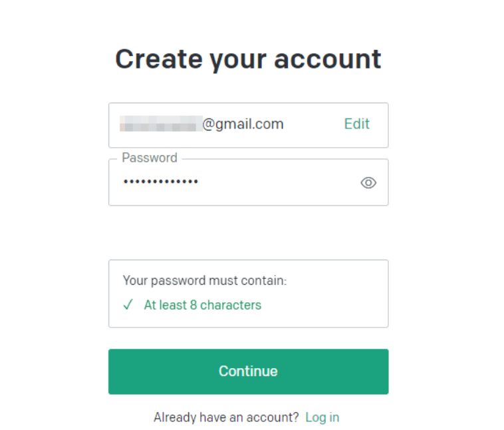The image size is (504, 430).
Task: Click the floating 'Password' field label
Action: pos(150,158)
